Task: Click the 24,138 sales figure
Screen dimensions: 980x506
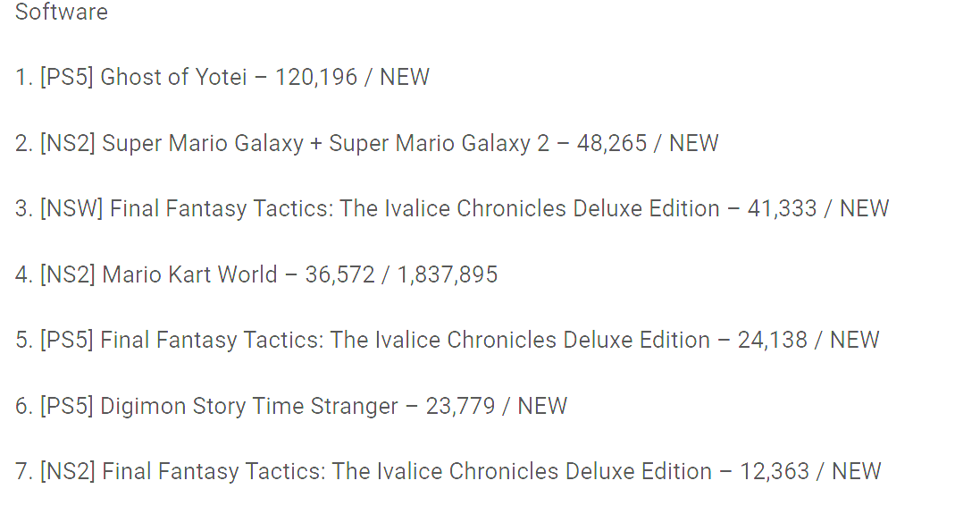Action: 773,341
